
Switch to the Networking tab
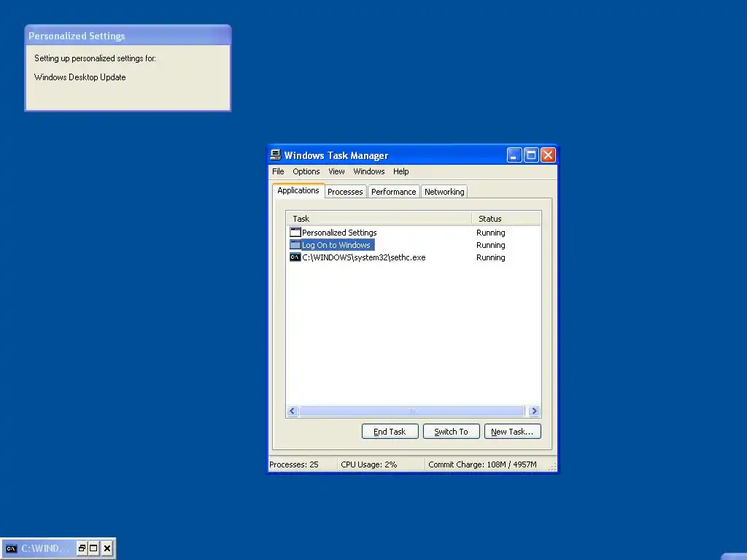444,192
